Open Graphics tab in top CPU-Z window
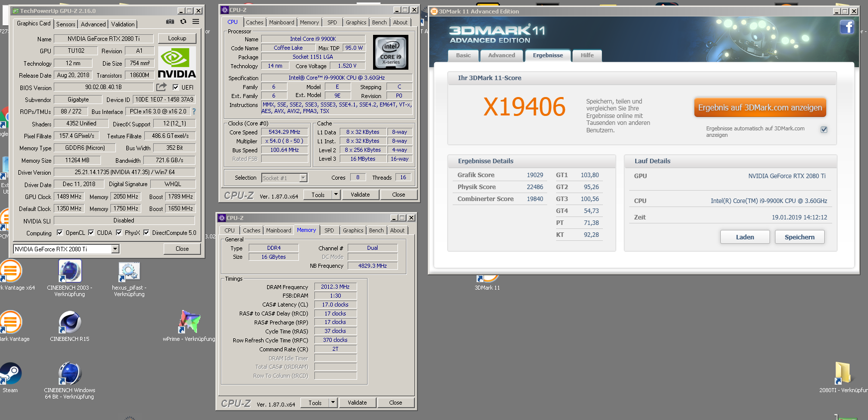 pyautogui.click(x=356, y=22)
